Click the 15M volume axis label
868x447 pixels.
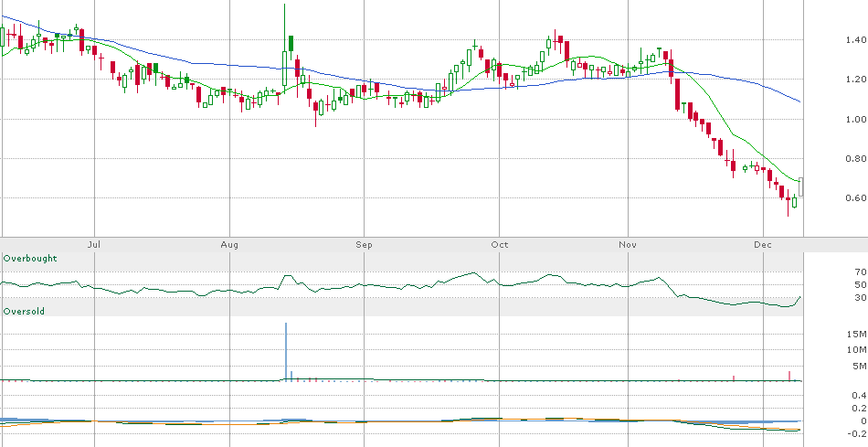tap(857, 334)
